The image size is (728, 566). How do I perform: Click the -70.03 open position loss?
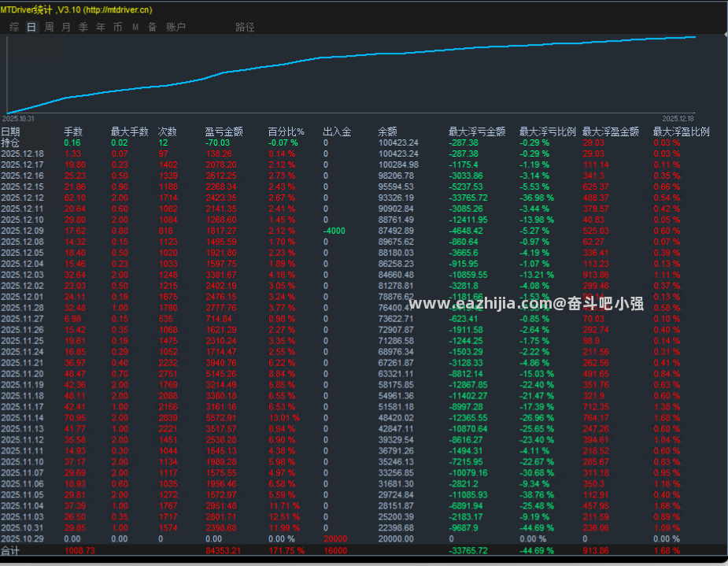click(x=218, y=143)
